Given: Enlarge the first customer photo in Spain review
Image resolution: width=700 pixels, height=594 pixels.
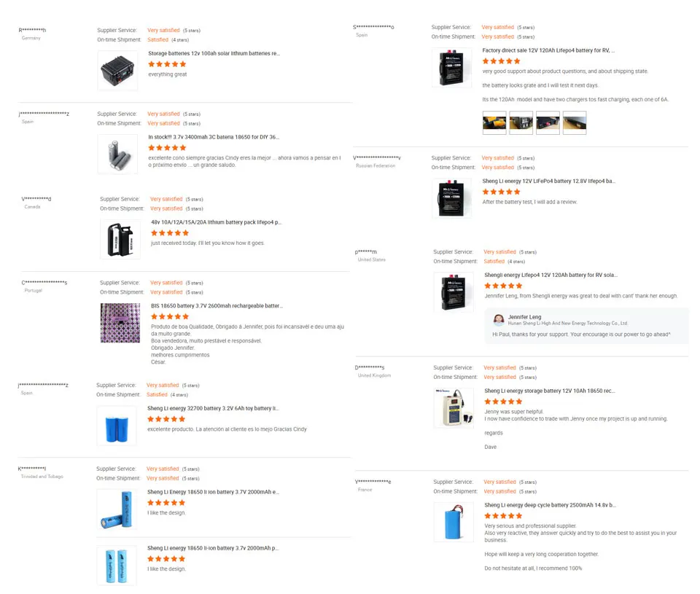Looking at the screenshot, I should pos(494,122).
